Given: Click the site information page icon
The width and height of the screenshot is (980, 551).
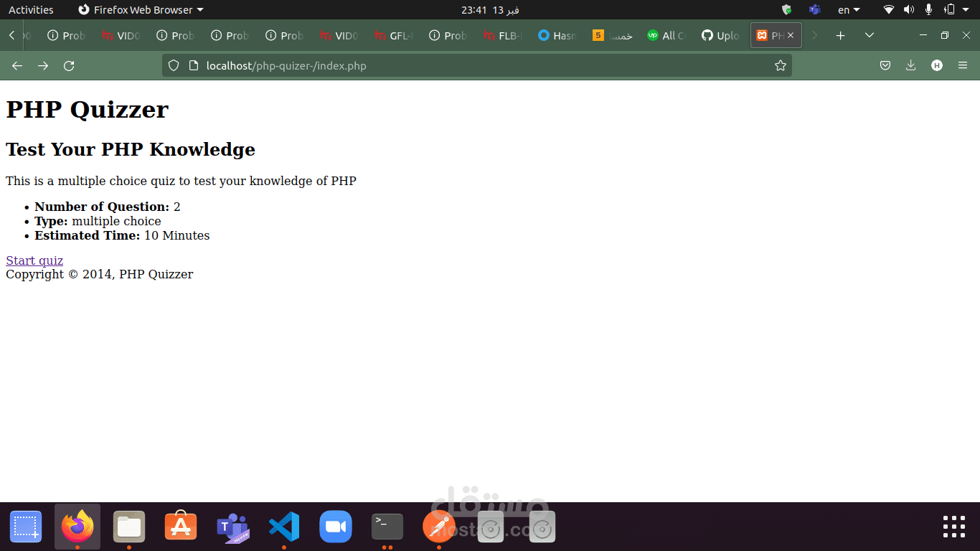Looking at the screenshot, I should pos(193,66).
